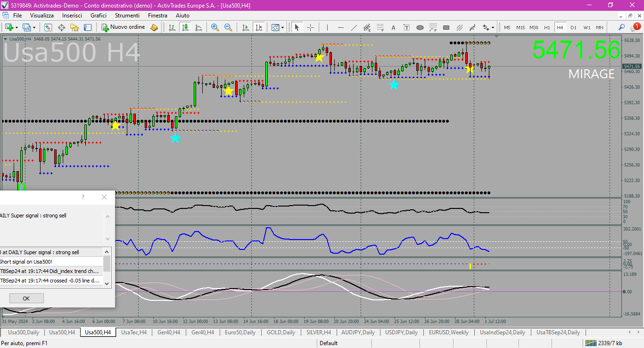644x348 pixels.
Task: Open the Inserisci menu
Action: tap(72, 16)
